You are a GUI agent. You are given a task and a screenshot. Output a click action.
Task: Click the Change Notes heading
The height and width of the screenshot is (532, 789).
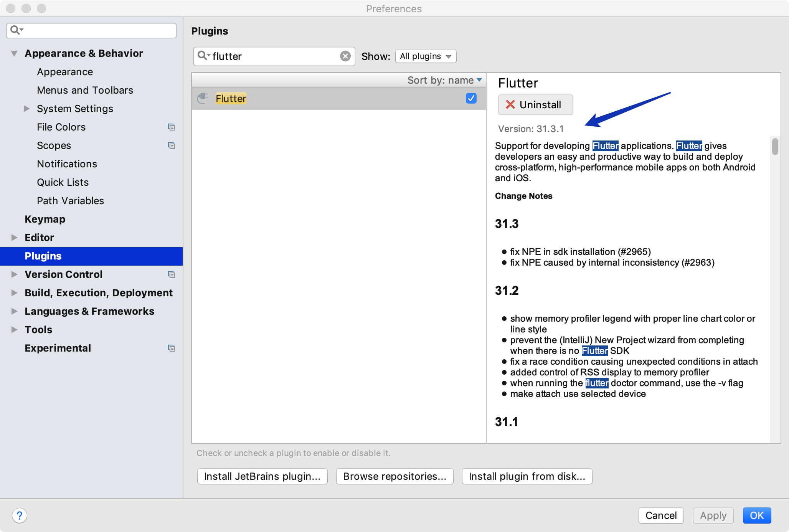click(x=523, y=196)
